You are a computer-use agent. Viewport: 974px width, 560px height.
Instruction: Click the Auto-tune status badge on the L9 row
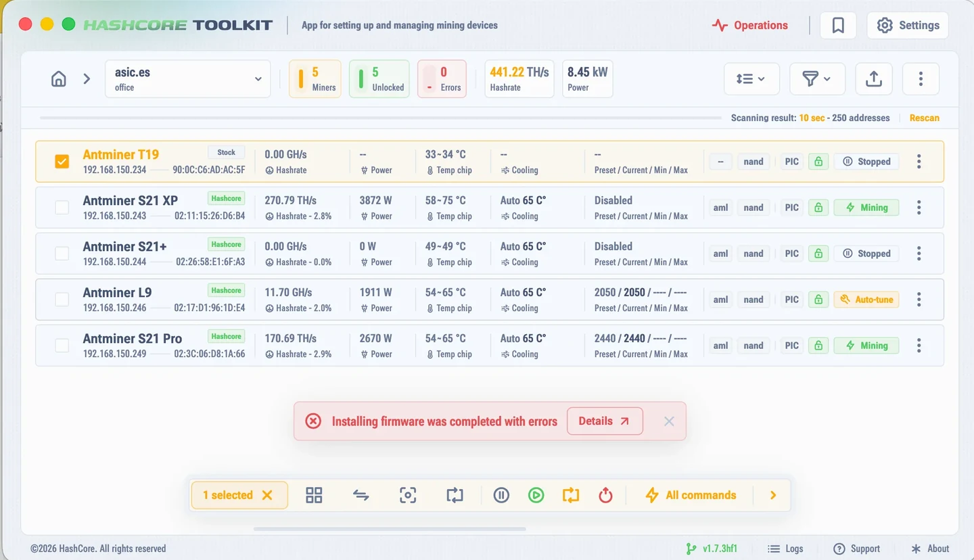(866, 300)
